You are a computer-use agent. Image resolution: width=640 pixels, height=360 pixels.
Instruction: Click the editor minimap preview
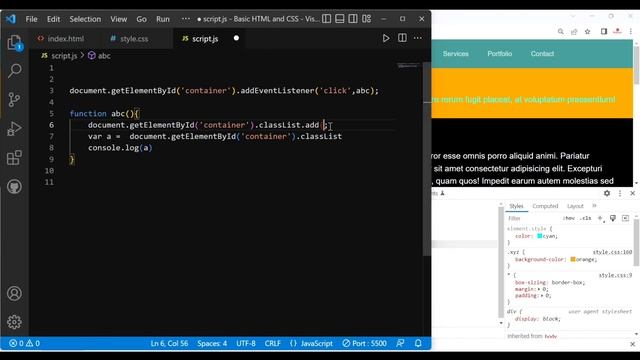click(x=408, y=65)
